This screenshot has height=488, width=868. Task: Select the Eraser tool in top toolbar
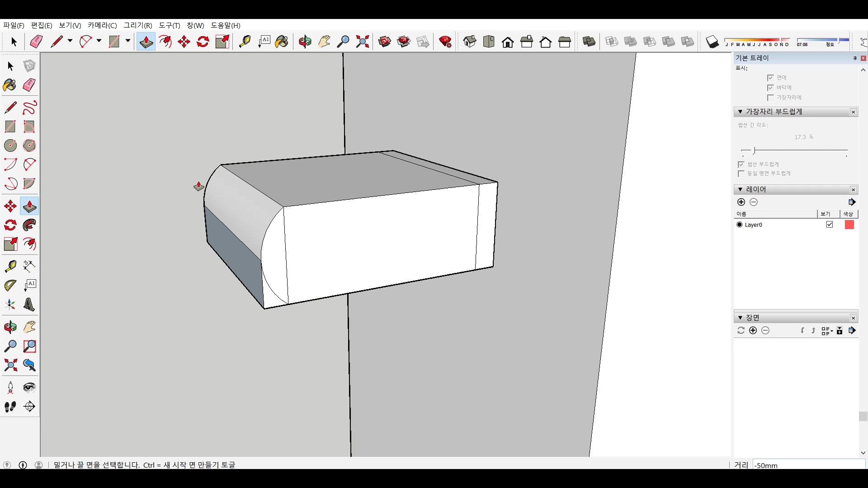click(x=36, y=42)
